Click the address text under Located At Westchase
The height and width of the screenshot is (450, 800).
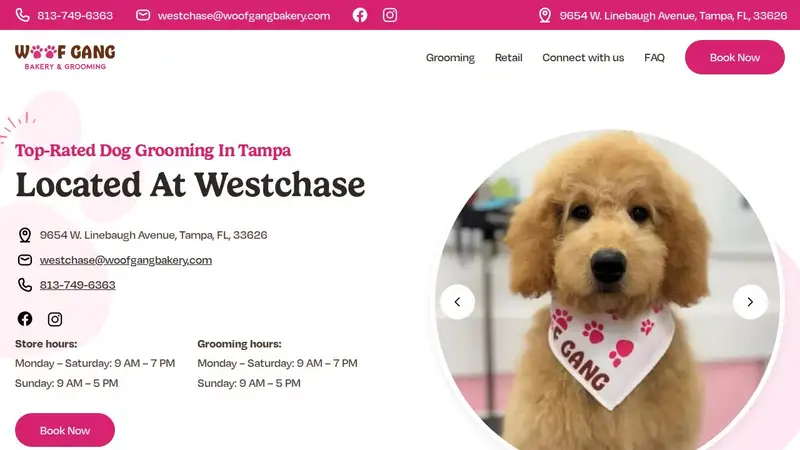(x=154, y=235)
